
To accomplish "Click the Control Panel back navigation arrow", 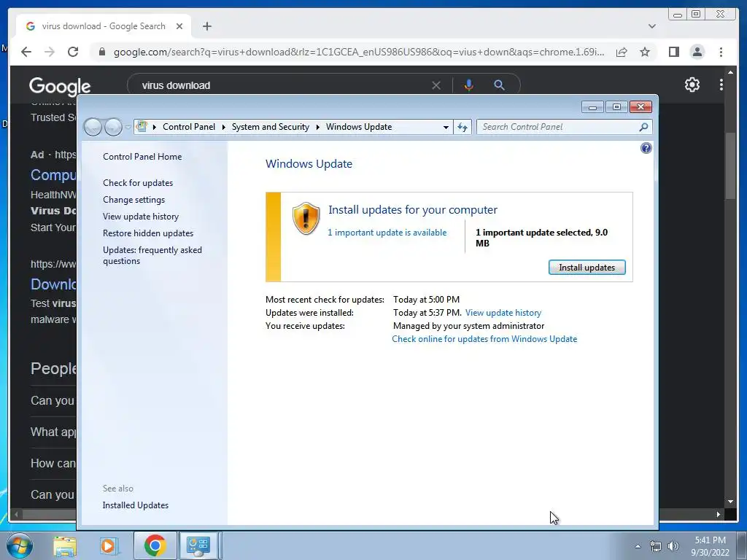I will click(93, 127).
